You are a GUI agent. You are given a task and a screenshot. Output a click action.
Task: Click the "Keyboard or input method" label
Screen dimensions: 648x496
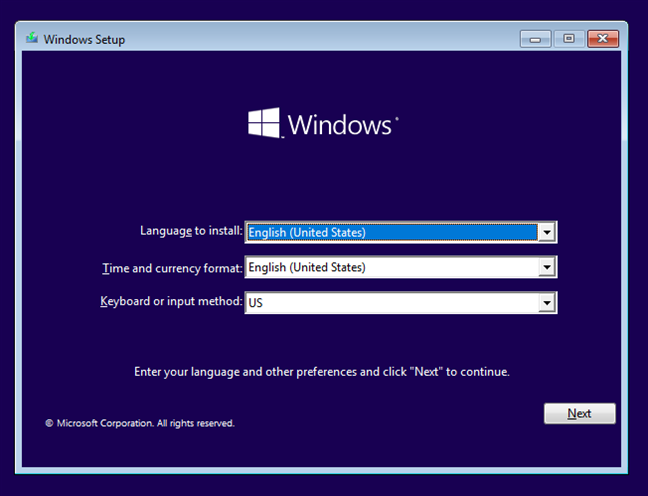(171, 301)
